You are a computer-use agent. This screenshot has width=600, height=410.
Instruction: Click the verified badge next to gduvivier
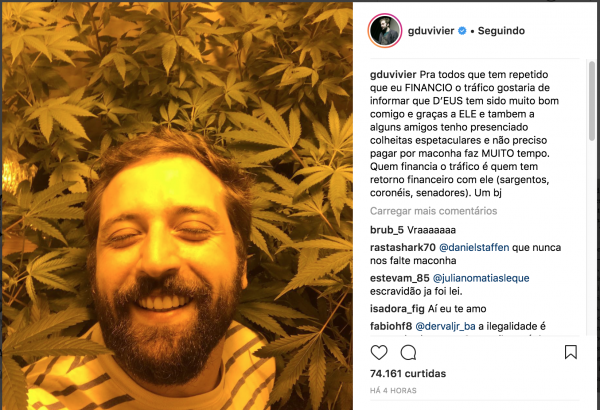pos(462,31)
